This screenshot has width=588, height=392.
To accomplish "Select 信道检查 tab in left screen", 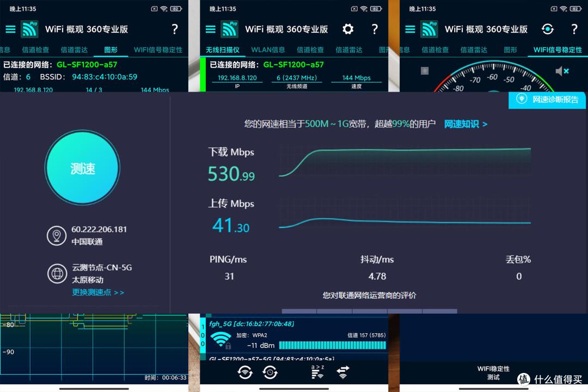I will [x=35, y=50].
